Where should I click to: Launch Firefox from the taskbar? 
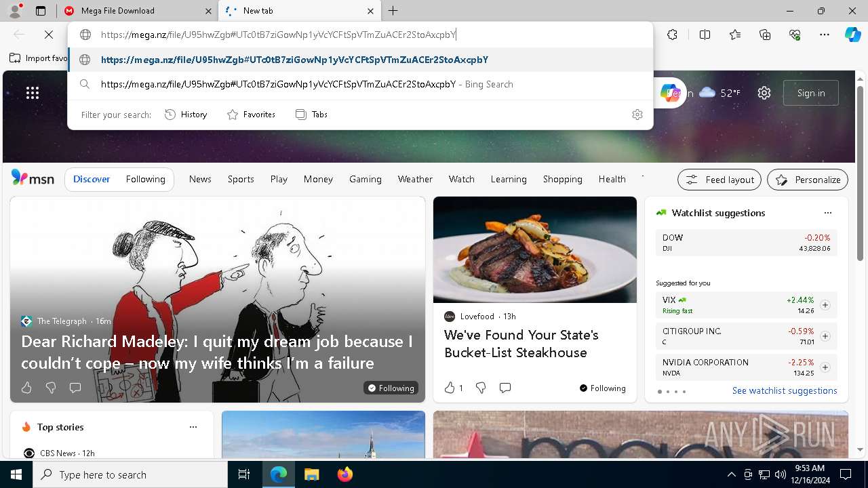344,474
